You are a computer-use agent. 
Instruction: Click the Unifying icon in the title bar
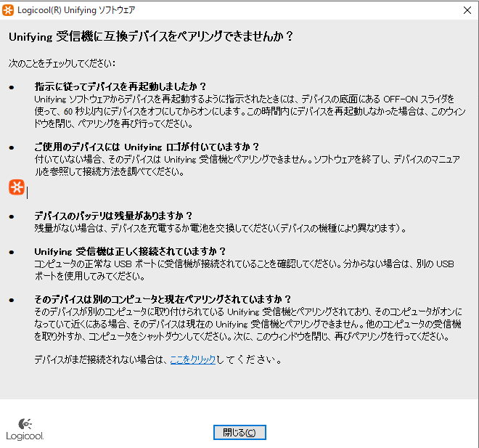click(x=8, y=10)
